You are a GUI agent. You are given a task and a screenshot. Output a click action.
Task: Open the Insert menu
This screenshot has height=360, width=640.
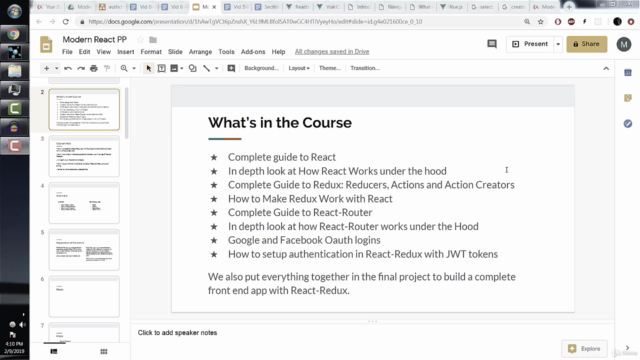click(126, 52)
